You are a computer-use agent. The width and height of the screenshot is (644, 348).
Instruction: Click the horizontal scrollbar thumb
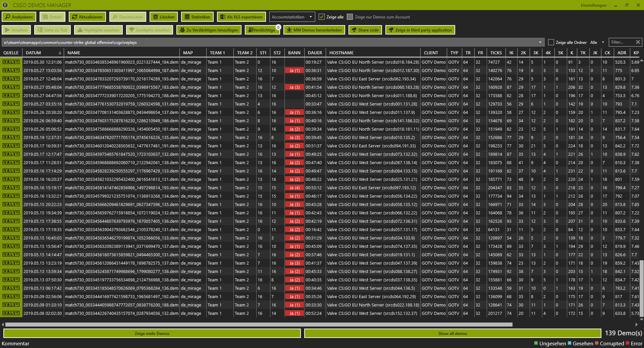(259, 325)
